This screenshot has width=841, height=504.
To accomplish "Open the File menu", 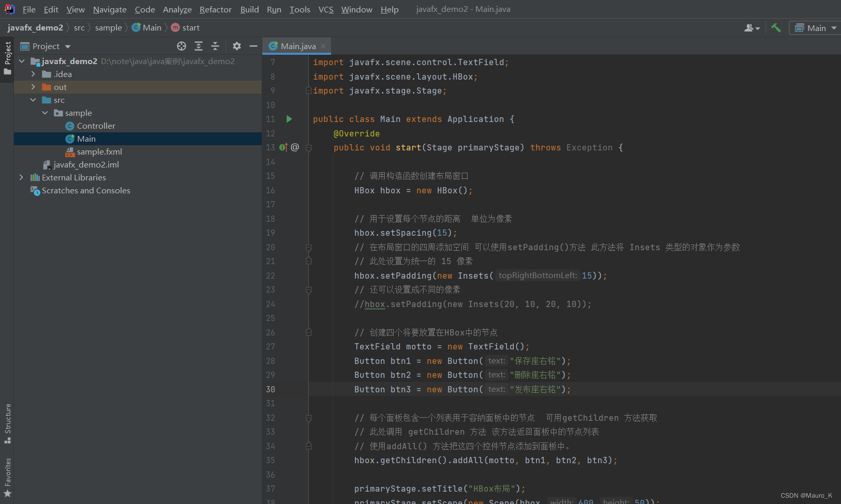I will (x=29, y=9).
